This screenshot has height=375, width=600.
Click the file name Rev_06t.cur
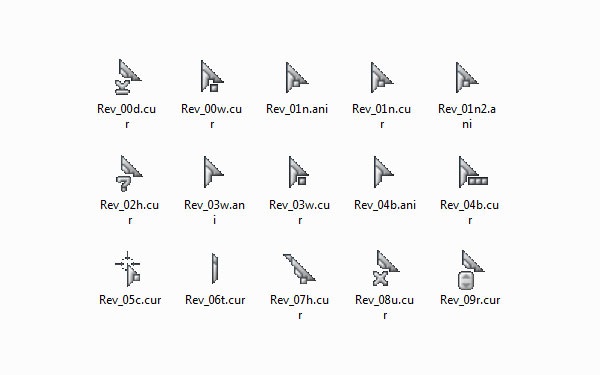(215, 300)
